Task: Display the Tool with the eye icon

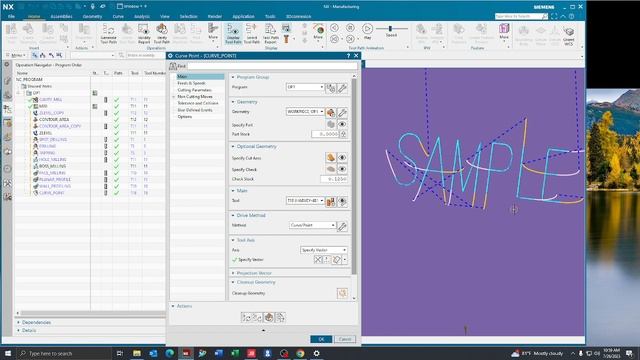Action: 342,201
